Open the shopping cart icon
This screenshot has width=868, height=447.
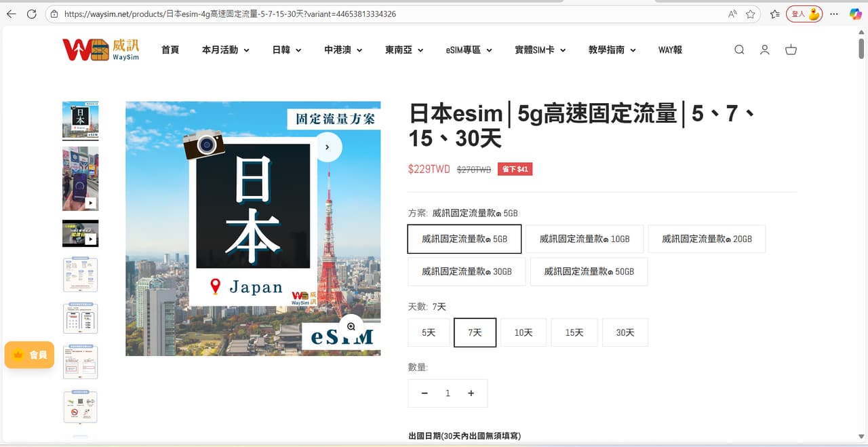(791, 50)
